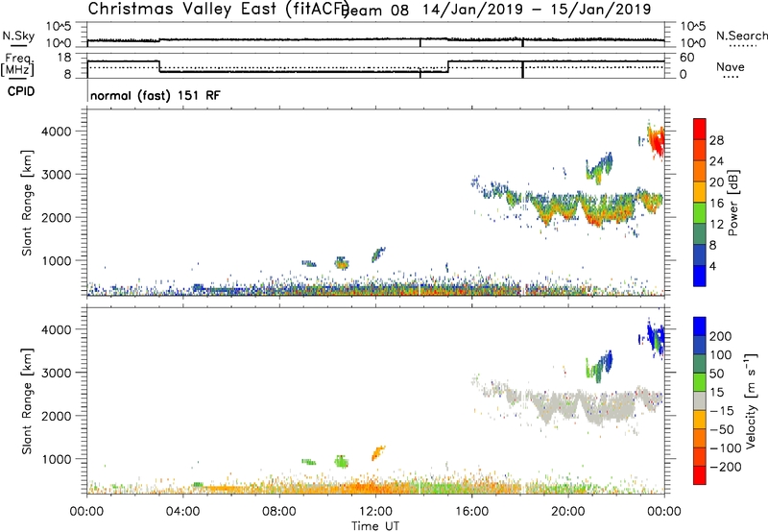Screen dimensions: 768x532
Task: Click the 'Christmas Valley East (fitACF)' title
Action: pos(218,9)
